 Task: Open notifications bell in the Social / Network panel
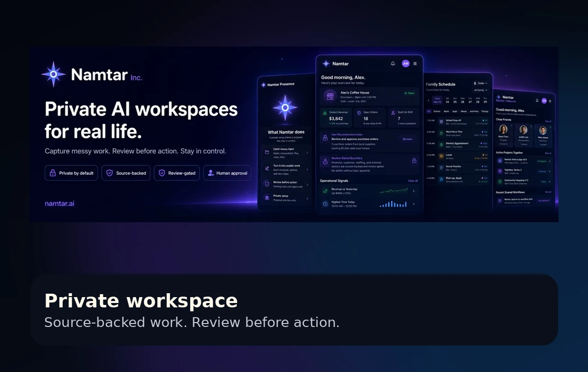(537, 100)
